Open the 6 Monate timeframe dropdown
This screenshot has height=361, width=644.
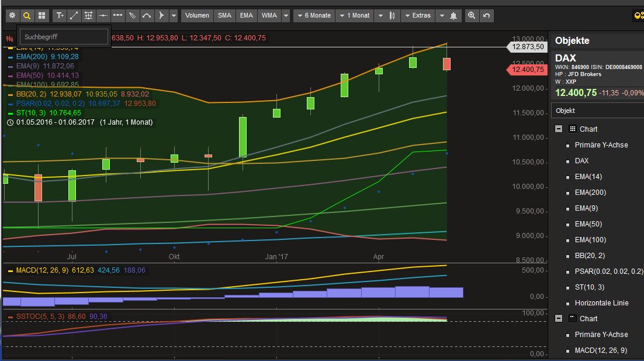coord(314,16)
